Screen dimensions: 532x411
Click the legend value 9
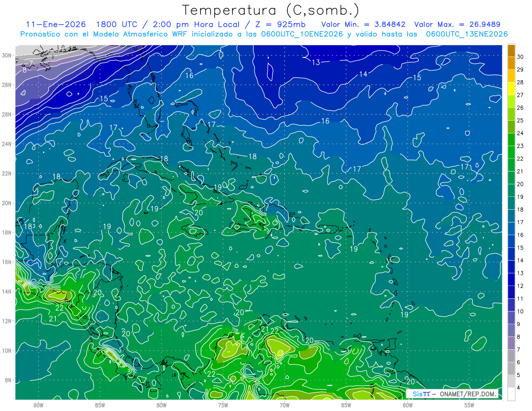520,324
